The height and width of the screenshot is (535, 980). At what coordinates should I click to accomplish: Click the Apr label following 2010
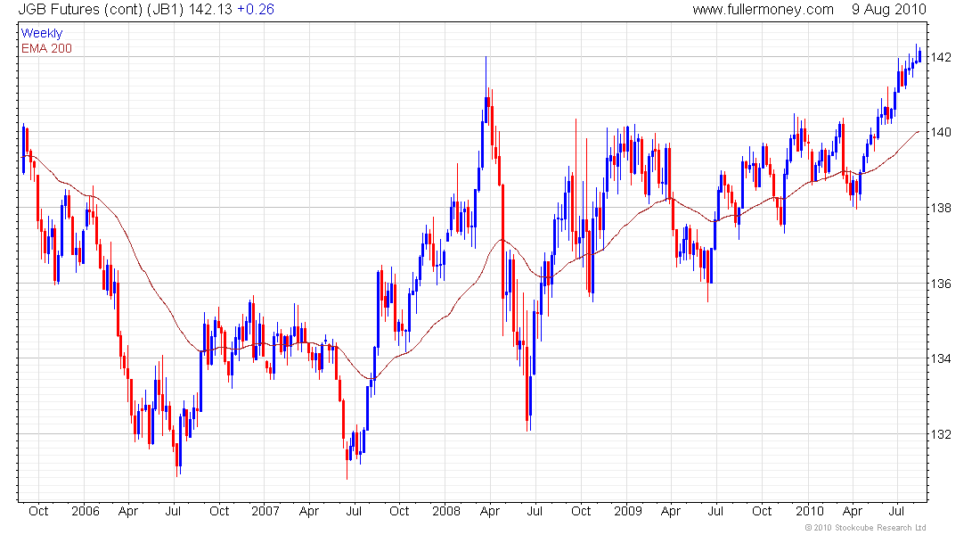(852, 511)
